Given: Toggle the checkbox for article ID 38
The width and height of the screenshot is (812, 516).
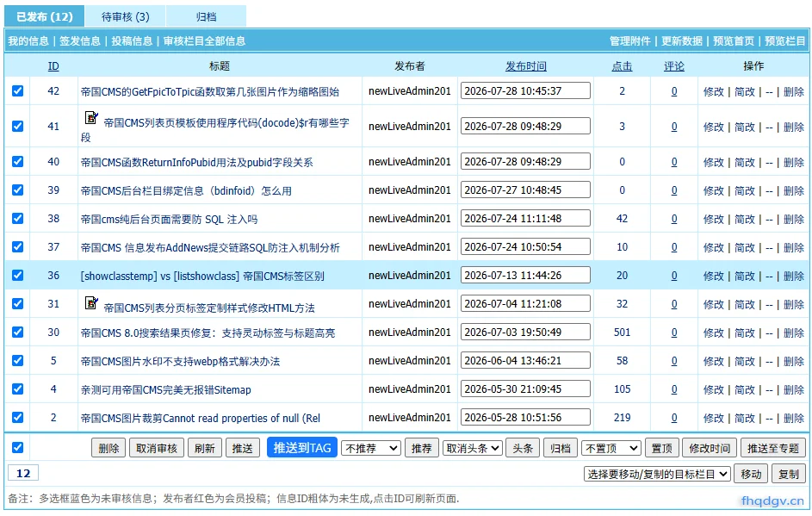Looking at the screenshot, I should point(17,219).
